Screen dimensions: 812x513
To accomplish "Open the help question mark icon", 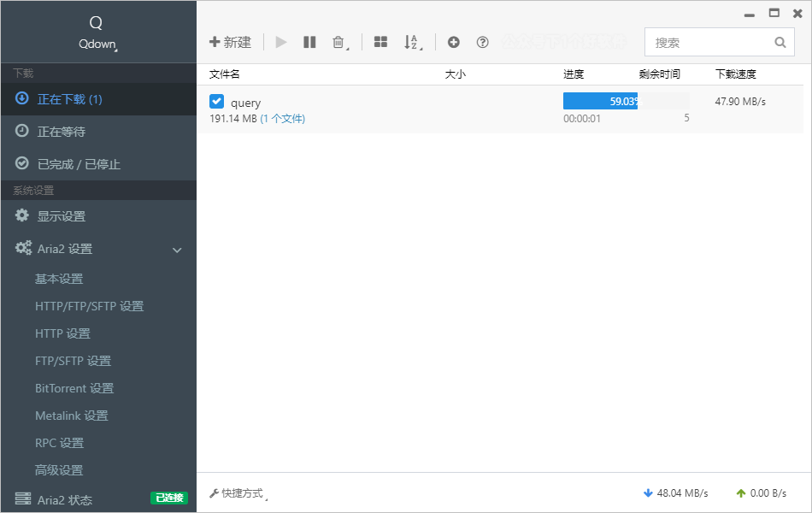I will pos(482,42).
